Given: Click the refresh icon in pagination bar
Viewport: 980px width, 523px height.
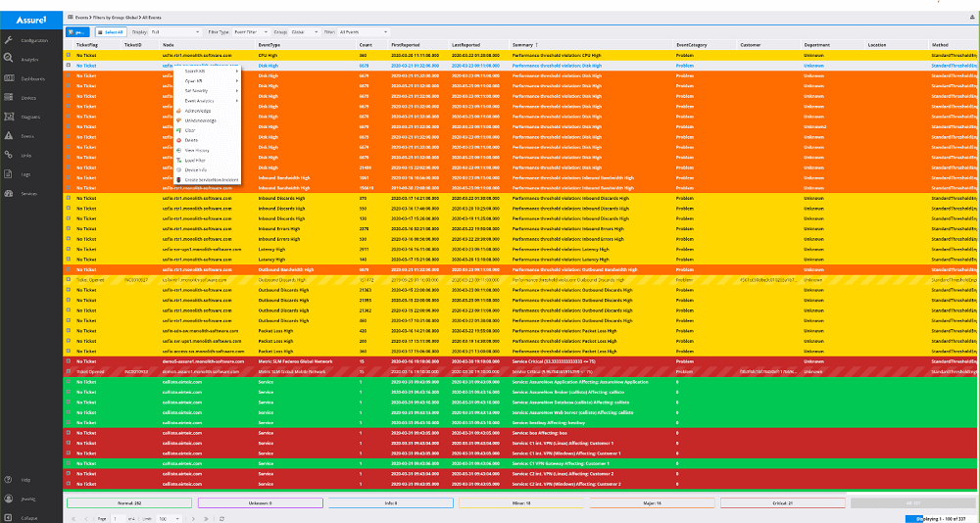Looking at the screenshot, I should tap(222, 517).
